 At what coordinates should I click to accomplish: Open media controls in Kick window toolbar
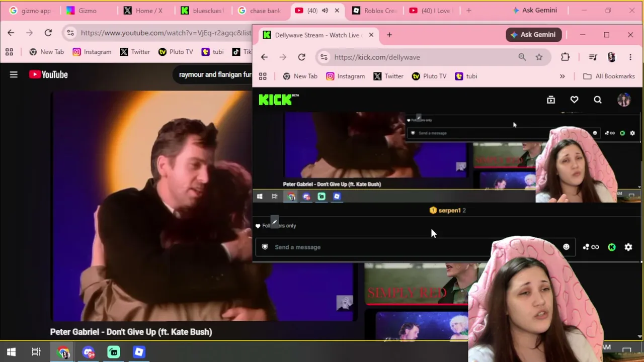tap(593, 57)
